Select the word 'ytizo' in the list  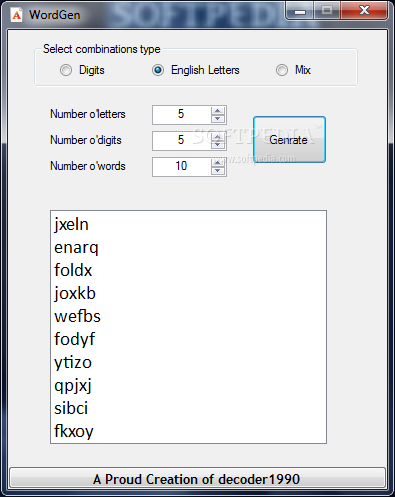(73, 362)
